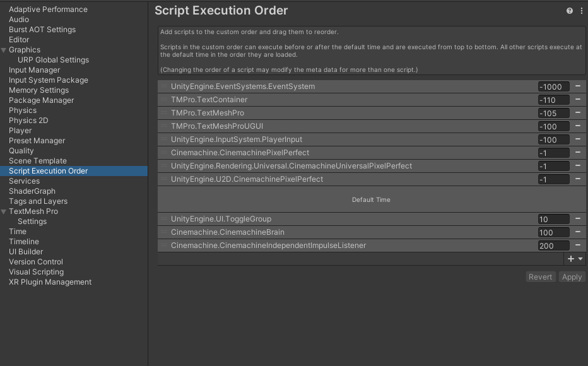
Task: Remove the Cinemachine.CinemachinePixelPerfect row with its minus
Action: click(x=578, y=152)
